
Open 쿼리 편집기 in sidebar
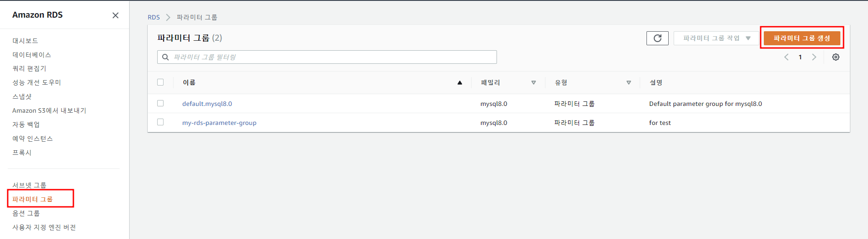point(29,68)
